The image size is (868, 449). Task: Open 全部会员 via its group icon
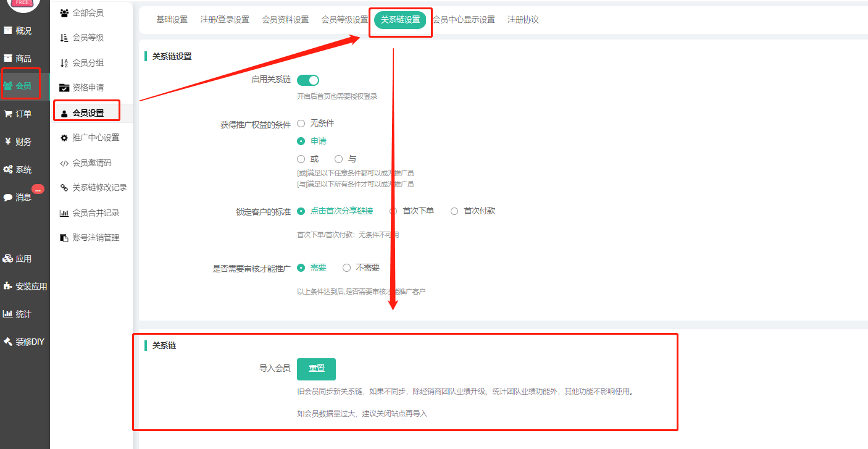pyautogui.click(x=64, y=13)
